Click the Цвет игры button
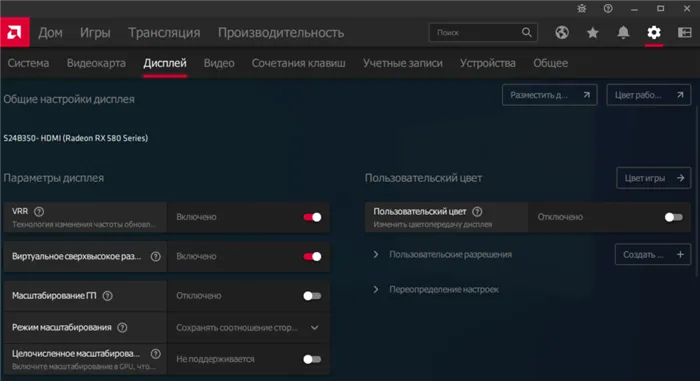Image resolution: width=700 pixels, height=381 pixels. 654,178
